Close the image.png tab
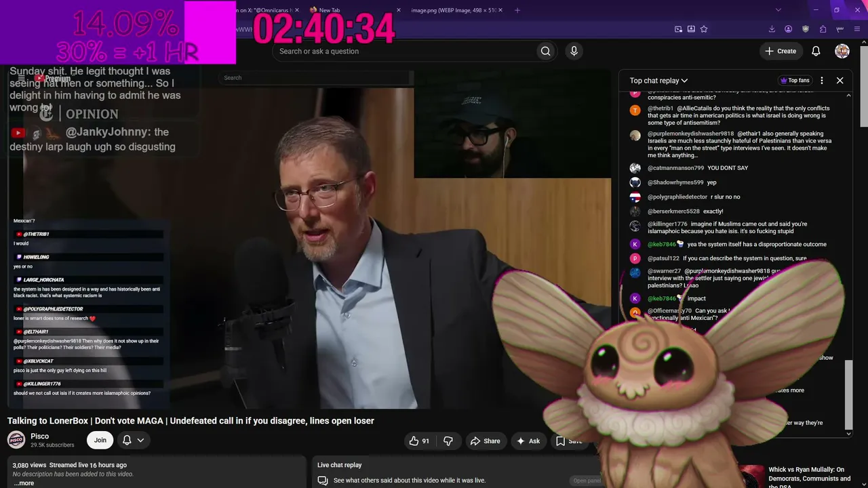 click(500, 10)
